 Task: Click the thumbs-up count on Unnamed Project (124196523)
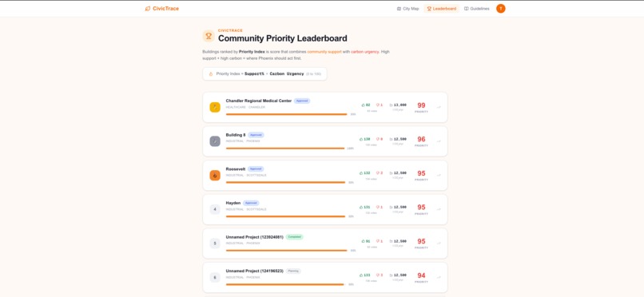(x=364, y=275)
